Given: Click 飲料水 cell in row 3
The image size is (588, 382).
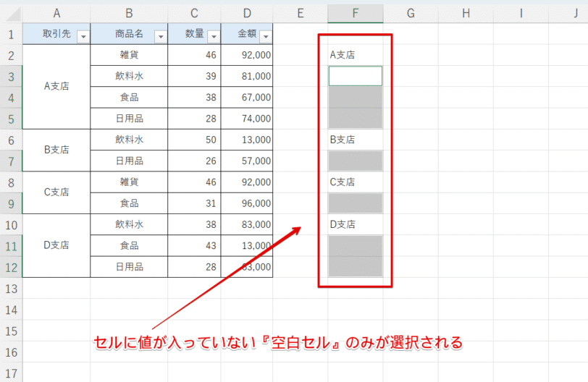Looking at the screenshot, I should click(129, 76).
